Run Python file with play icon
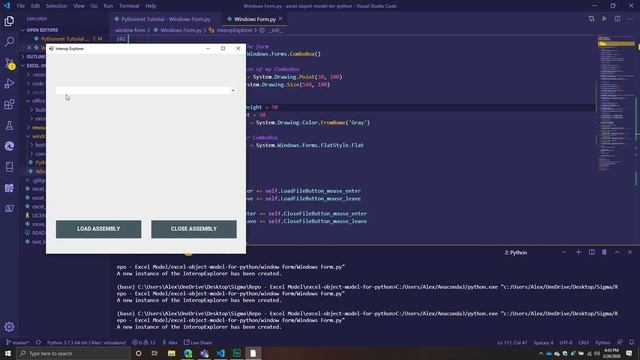 (x=604, y=19)
